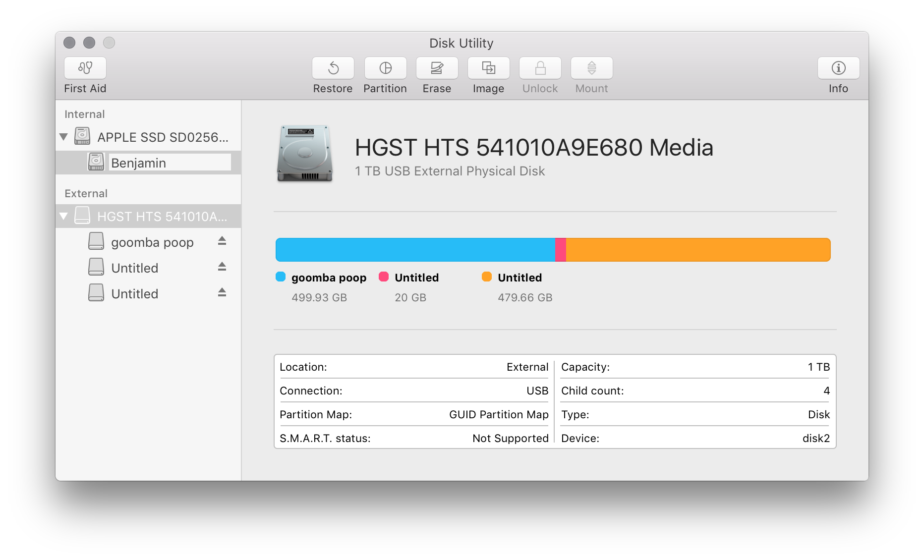The height and width of the screenshot is (560, 924).
Task: Click the HGST external disk icon in sidebar
Action: point(82,216)
